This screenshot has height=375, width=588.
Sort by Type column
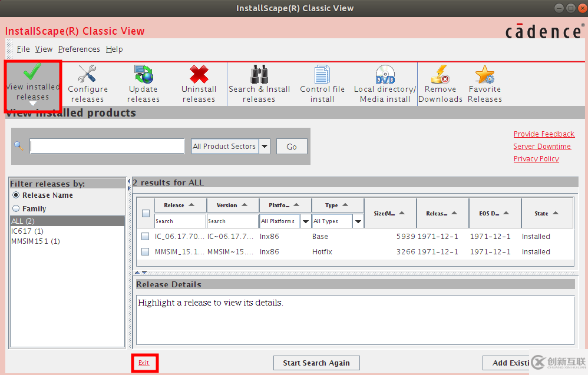pos(338,205)
